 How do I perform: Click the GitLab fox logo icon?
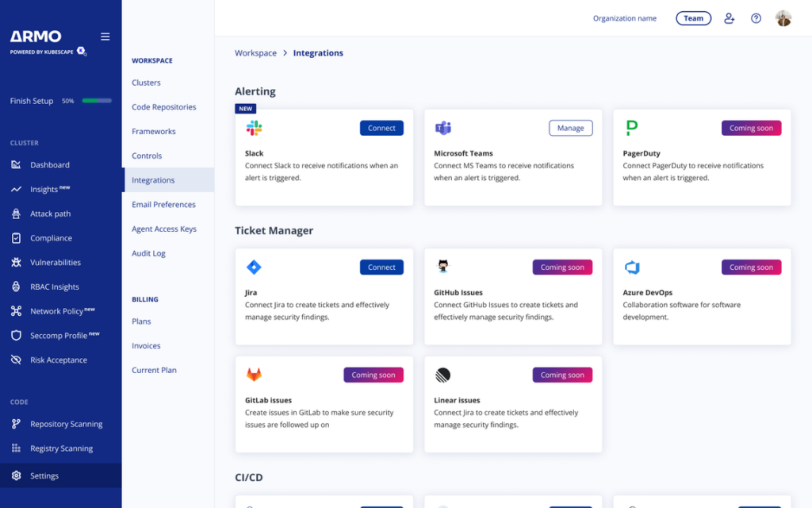254,375
